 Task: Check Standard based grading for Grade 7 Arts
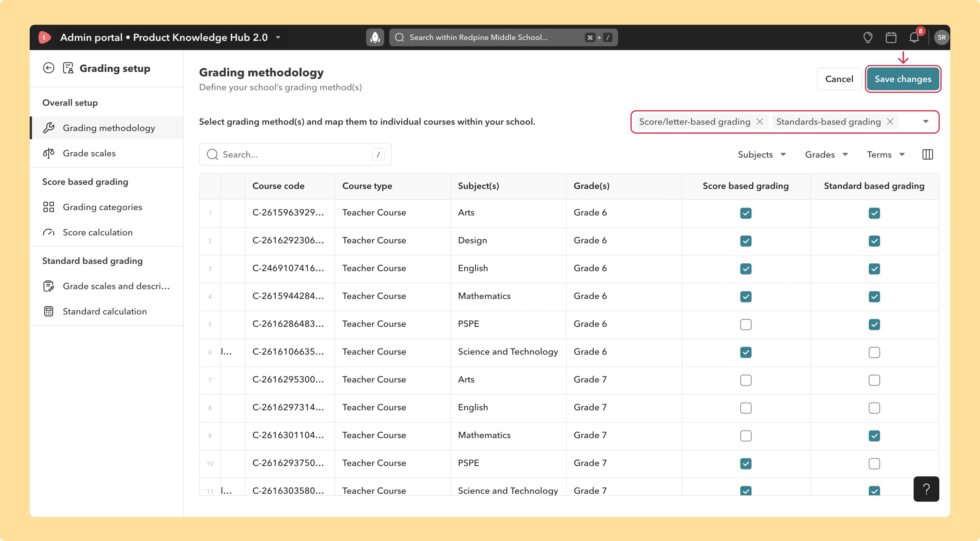point(874,380)
